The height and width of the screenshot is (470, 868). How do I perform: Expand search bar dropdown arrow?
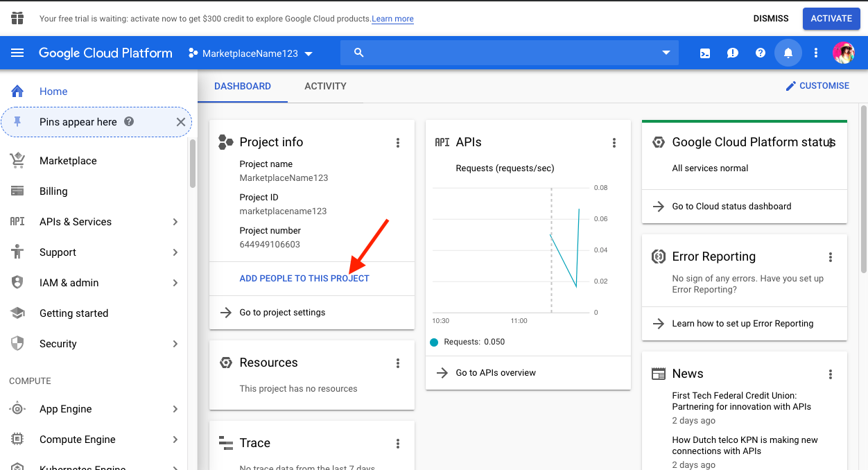click(x=666, y=53)
